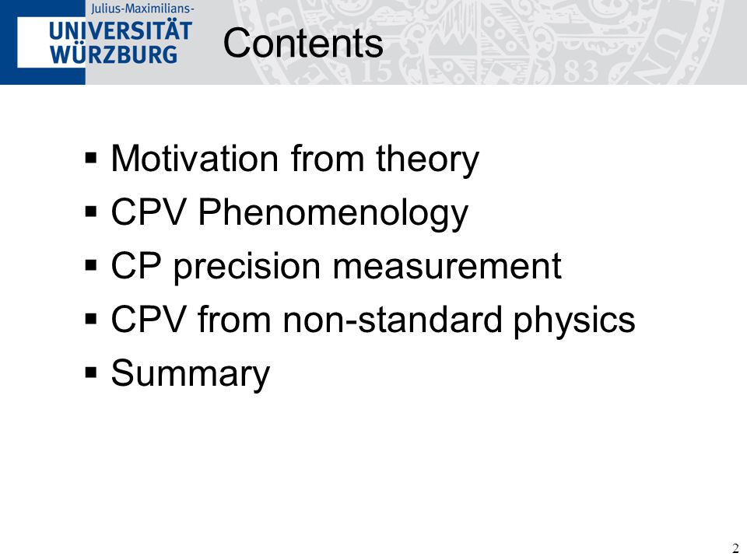Click the word WÜRZBURG in the logo
747x560 pixels.
[x=114, y=54]
